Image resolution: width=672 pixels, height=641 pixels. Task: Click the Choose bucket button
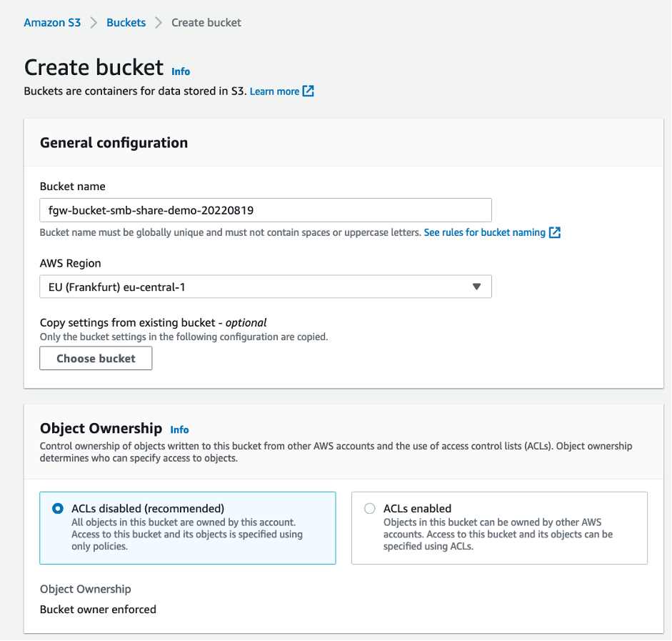[95, 358]
